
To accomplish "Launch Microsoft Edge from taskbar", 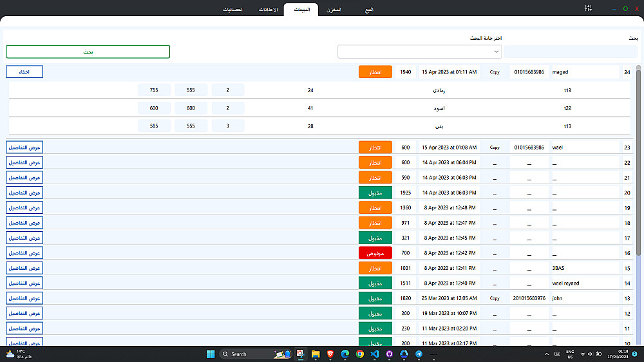I will point(345,354).
